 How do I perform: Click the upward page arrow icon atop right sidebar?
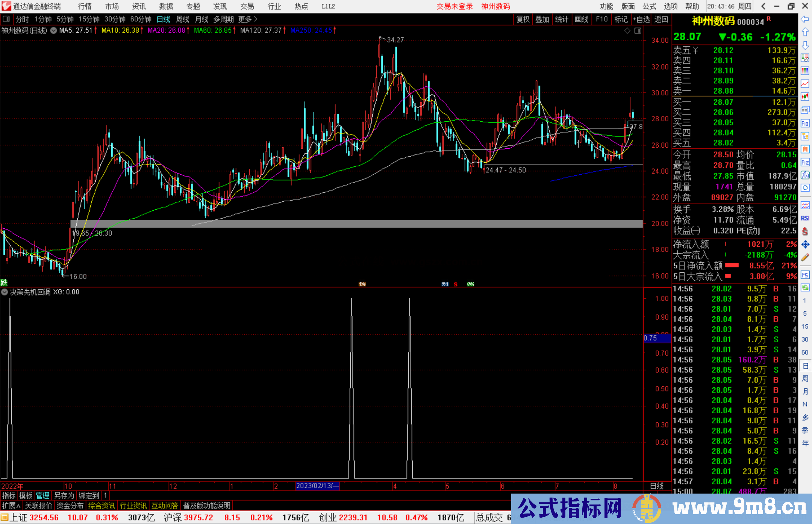tap(805, 32)
